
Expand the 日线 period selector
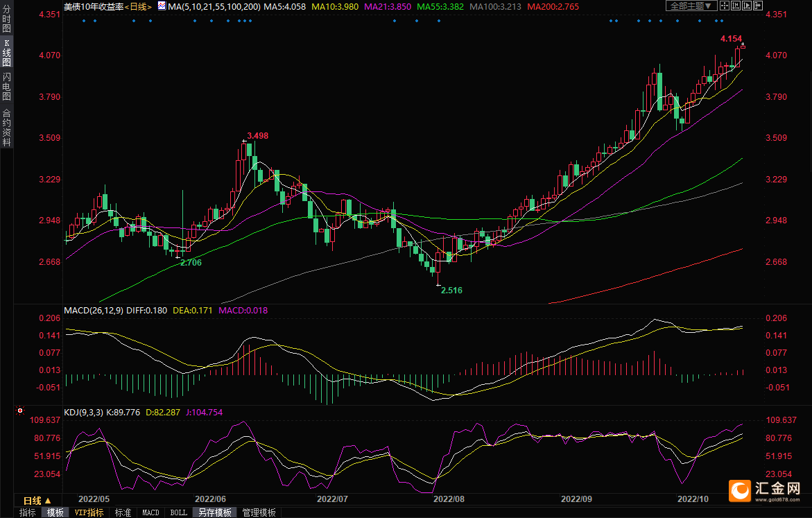tap(37, 501)
